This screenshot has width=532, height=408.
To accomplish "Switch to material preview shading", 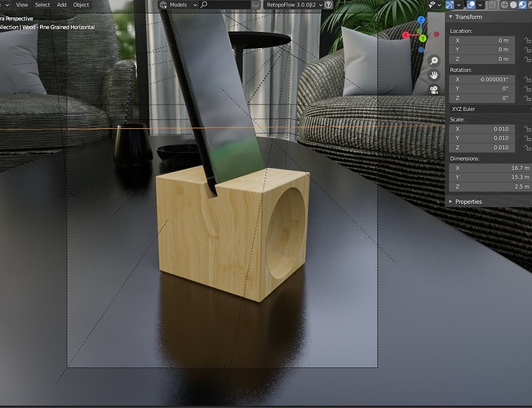I will pyautogui.click(x=522, y=5).
